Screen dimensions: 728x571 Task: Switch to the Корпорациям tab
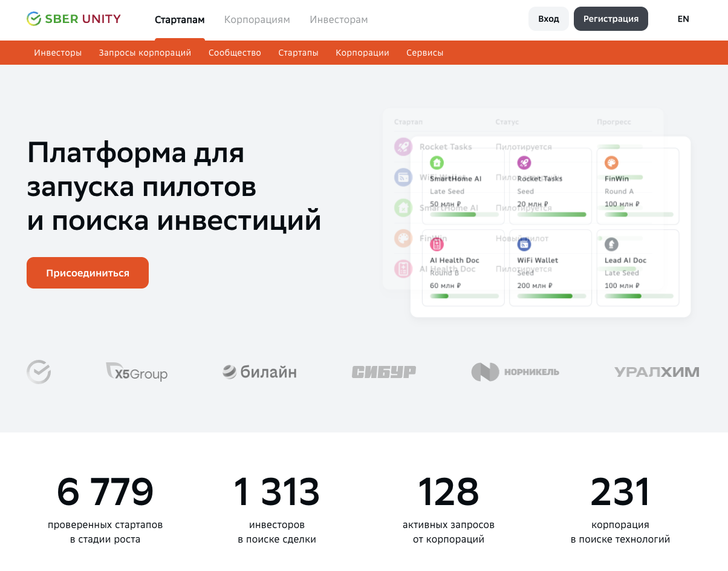pos(257,20)
